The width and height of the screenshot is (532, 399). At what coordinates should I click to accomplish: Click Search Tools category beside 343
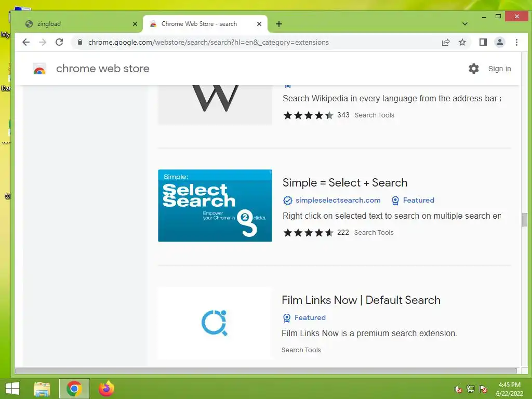[374, 115]
